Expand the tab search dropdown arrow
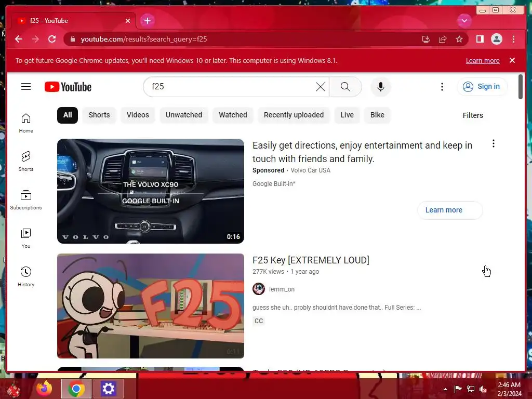Image resolution: width=532 pixels, height=399 pixels. click(x=464, y=21)
